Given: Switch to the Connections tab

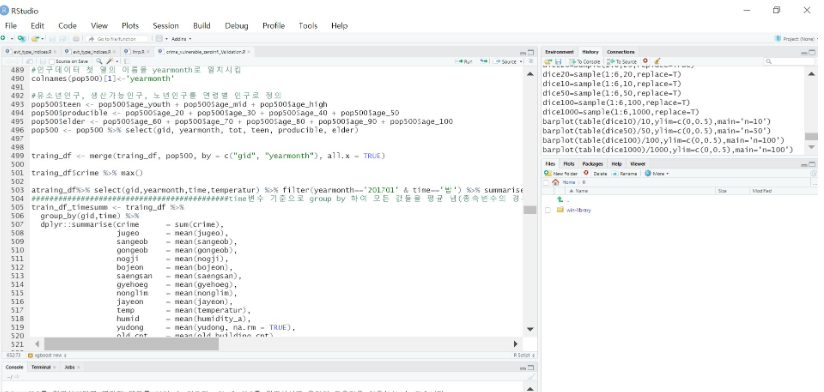Looking at the screenshot, I should pyautogui.click(x=621, y=52).
